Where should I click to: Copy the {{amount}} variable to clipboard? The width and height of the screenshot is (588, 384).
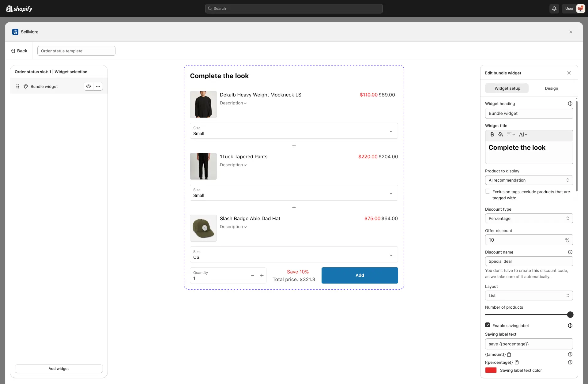pyautogui.click(x=509, y=355)
